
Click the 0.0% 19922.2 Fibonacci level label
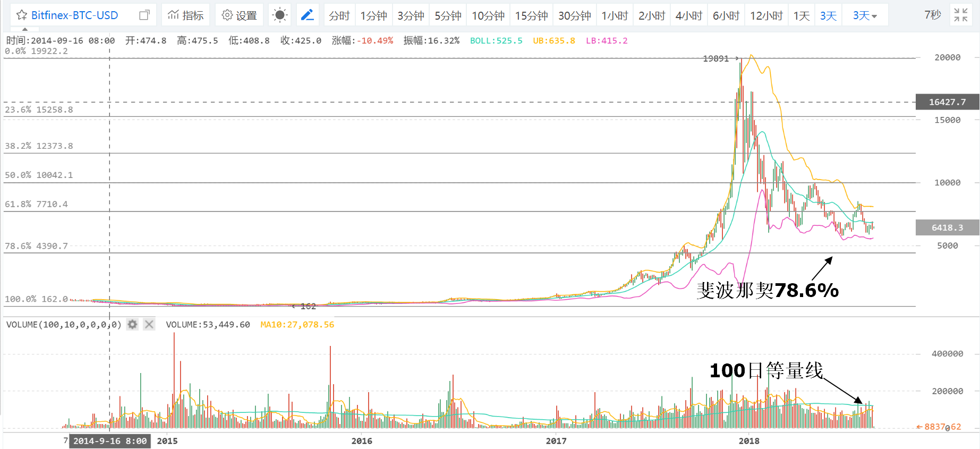tap(36, 51)
